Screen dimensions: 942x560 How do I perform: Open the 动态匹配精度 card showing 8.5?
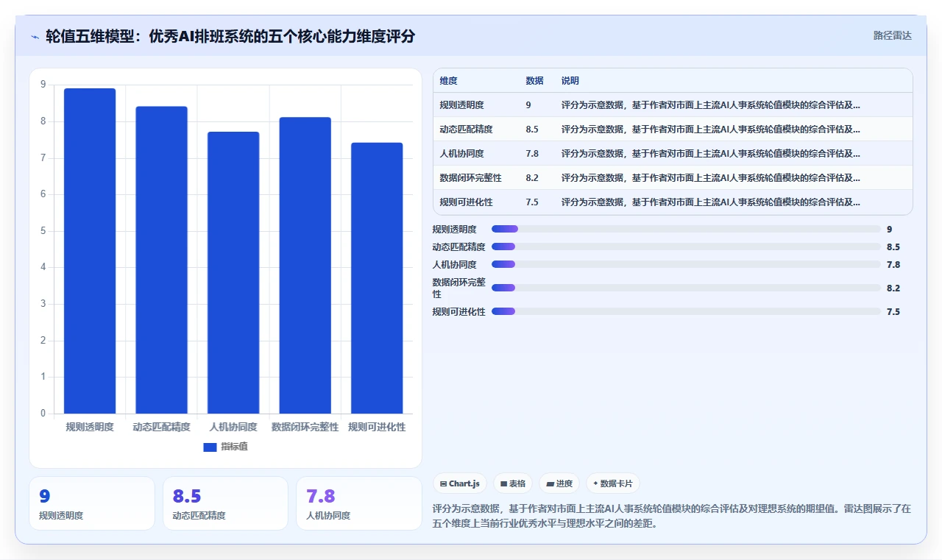tap(225, 503)
